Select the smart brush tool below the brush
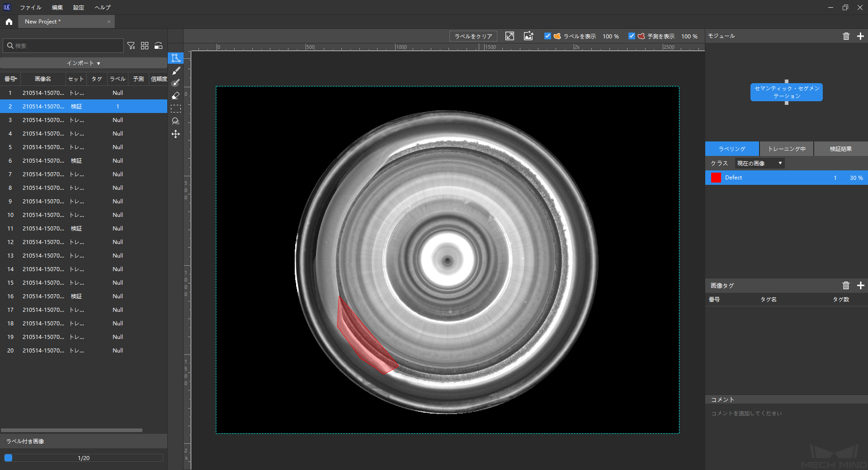868x470 pixels. (x=176, y=83)
